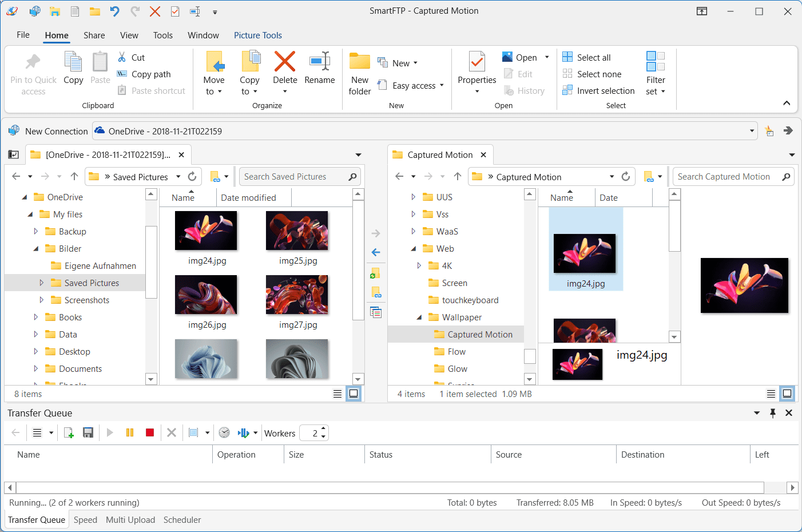This screenshot has height=532, width=802.
Task: Click the Connect arrow next to address bar
Action: click(x=788, y=131)
